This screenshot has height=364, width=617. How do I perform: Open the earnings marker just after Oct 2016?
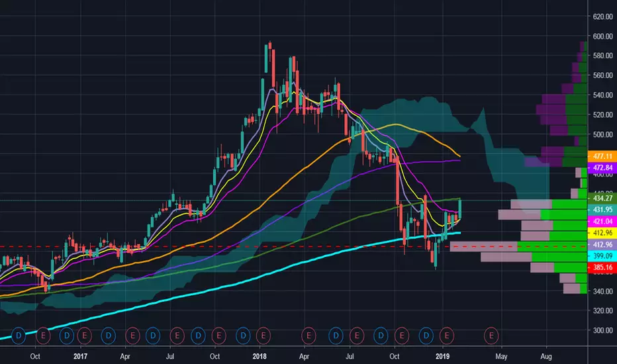tap(43, 336)
